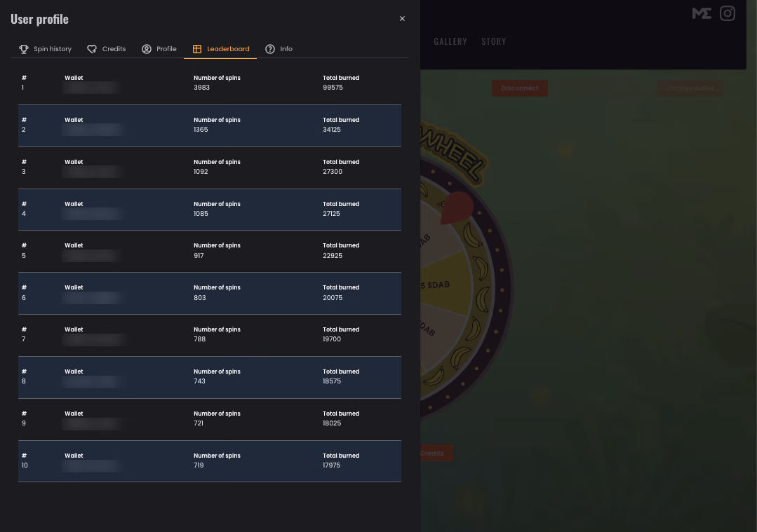Click the User profile heading

point(39,19)
